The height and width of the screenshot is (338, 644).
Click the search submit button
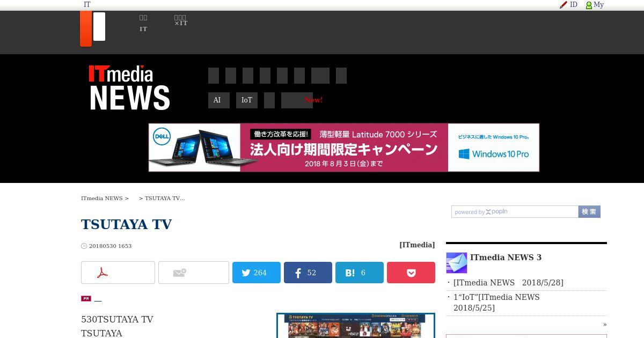click(x=589, y=212)
